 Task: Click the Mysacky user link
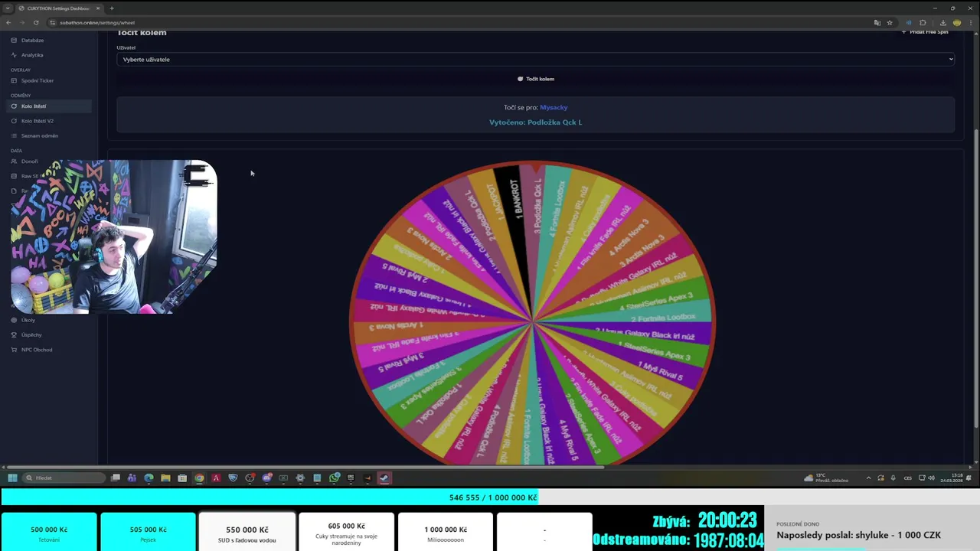tap(554, 107)
